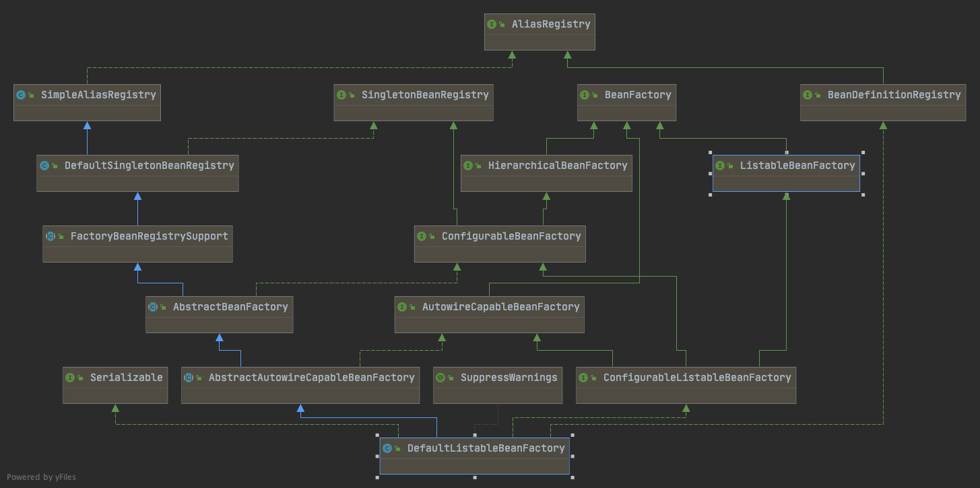Select the HierarchicalBeanFactory node

(x=546, y=172)
